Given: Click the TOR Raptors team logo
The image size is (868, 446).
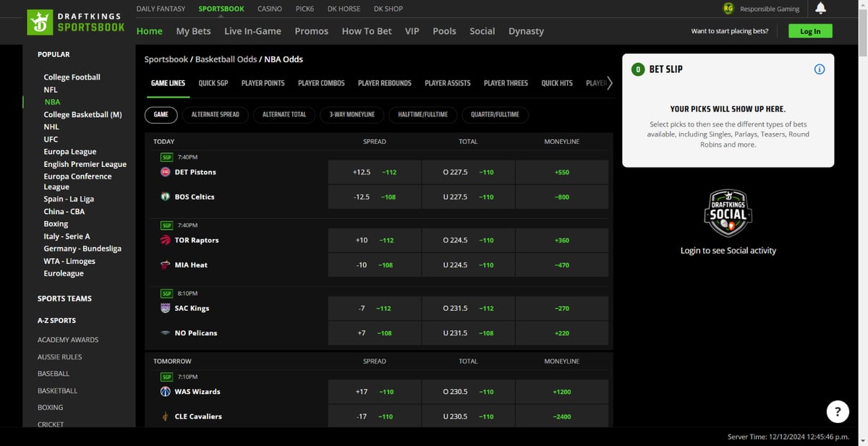Looking at the screenshot, I should tap(166, 240).
